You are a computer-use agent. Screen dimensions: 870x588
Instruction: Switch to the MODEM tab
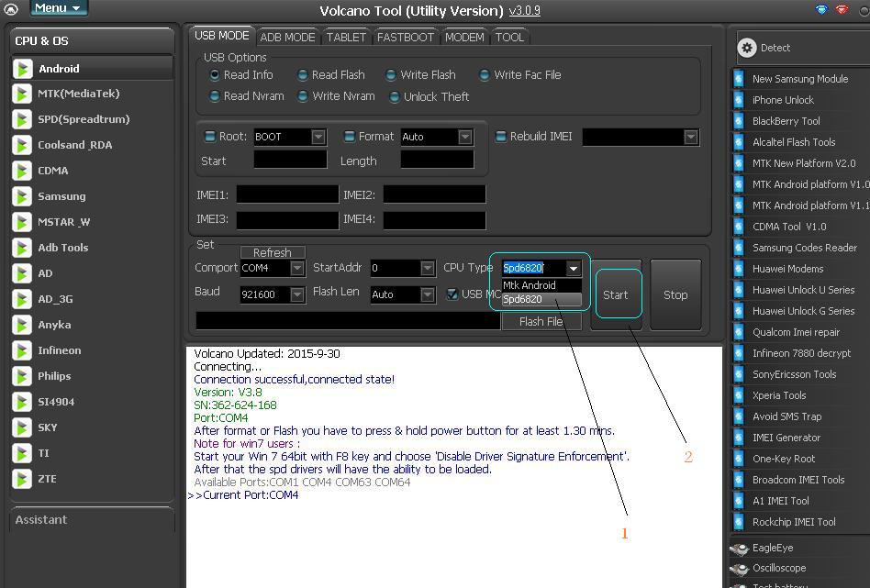click(x=464, y=38)
